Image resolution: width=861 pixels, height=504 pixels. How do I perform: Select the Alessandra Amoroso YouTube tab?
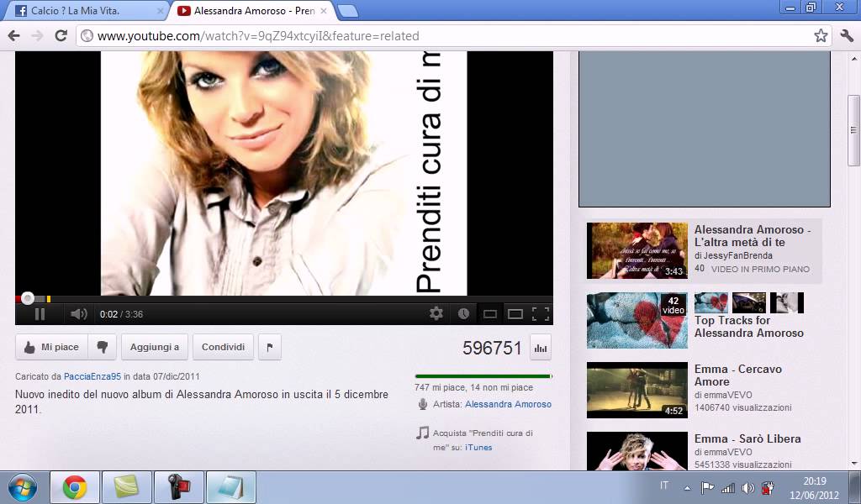point(252,10)
